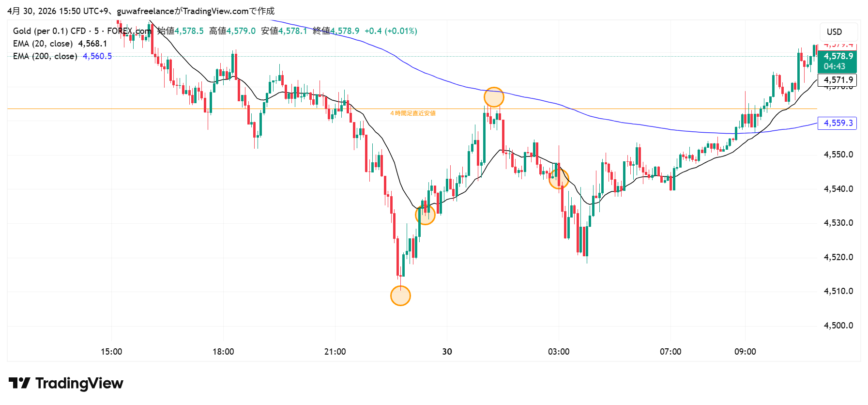Click the 03:00 time axis label

click(559, 352)
